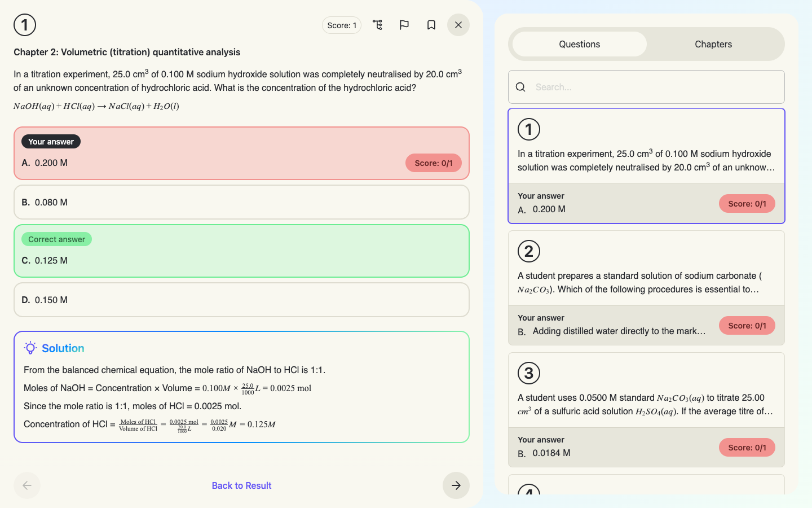Click the Score: 1 pill in the header
812x508 pixels.
[342, 25]
